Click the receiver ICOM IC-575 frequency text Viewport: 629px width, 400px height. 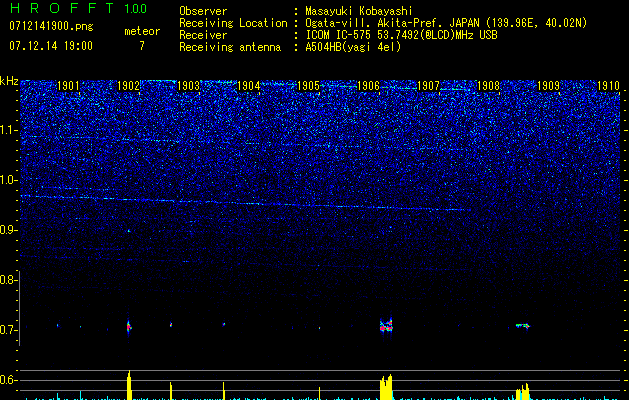[x=401, y=35]
